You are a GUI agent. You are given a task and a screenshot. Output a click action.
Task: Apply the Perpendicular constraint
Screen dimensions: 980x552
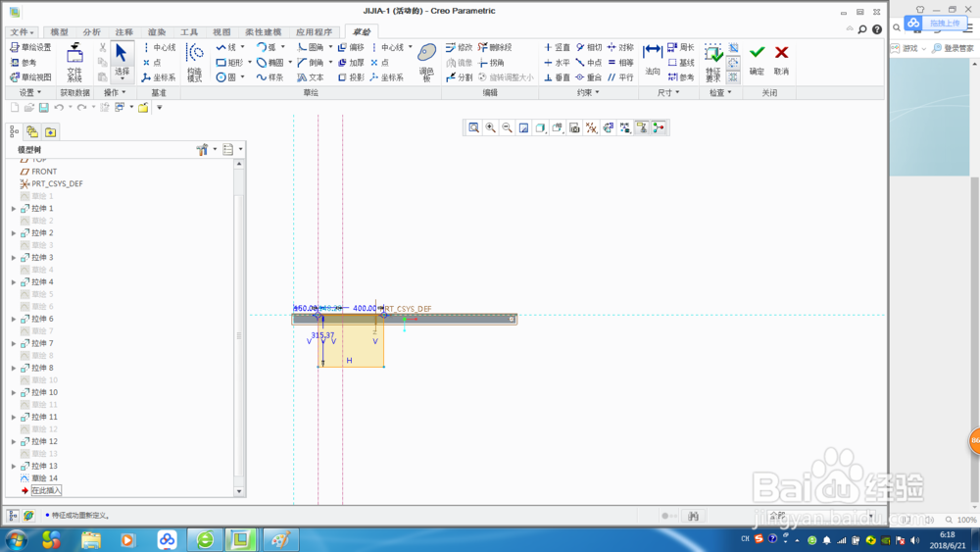point(557,77)
